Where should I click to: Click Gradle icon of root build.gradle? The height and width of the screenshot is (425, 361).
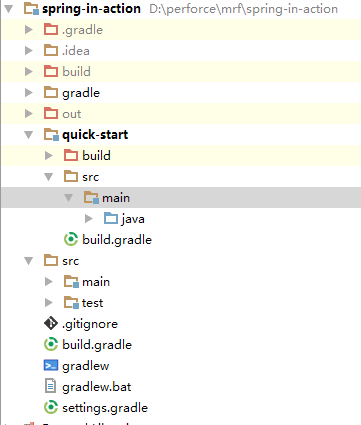pyautogui.click(x=51, y=345)
